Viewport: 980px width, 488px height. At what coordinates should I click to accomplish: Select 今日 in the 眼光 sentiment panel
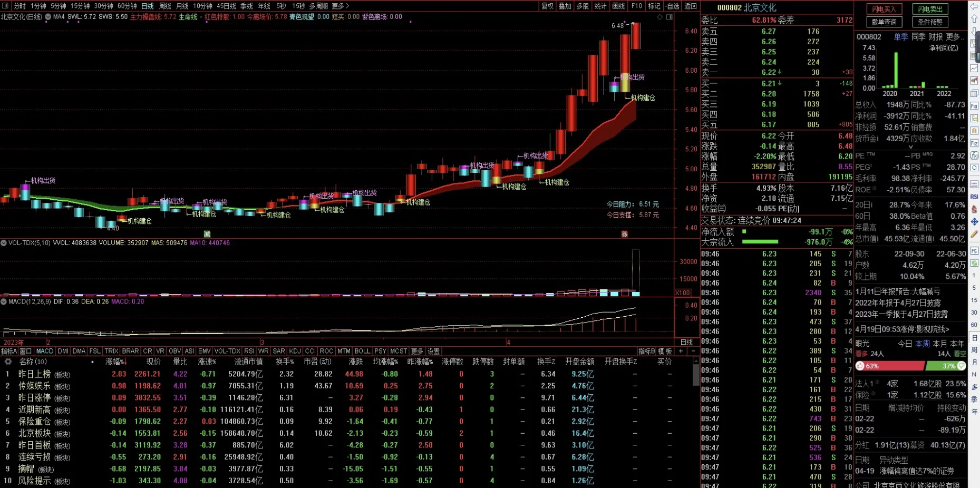pos(905,343)
